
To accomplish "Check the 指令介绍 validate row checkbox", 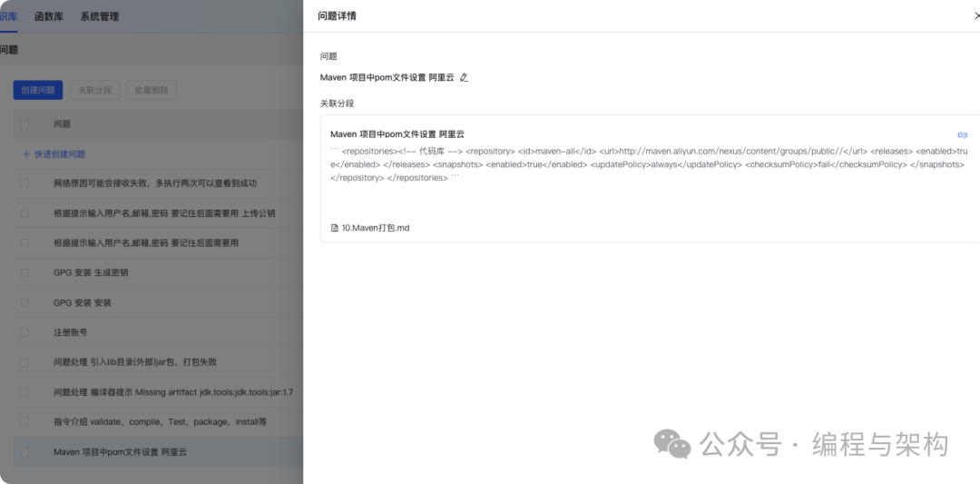I will tap(24, 422).
